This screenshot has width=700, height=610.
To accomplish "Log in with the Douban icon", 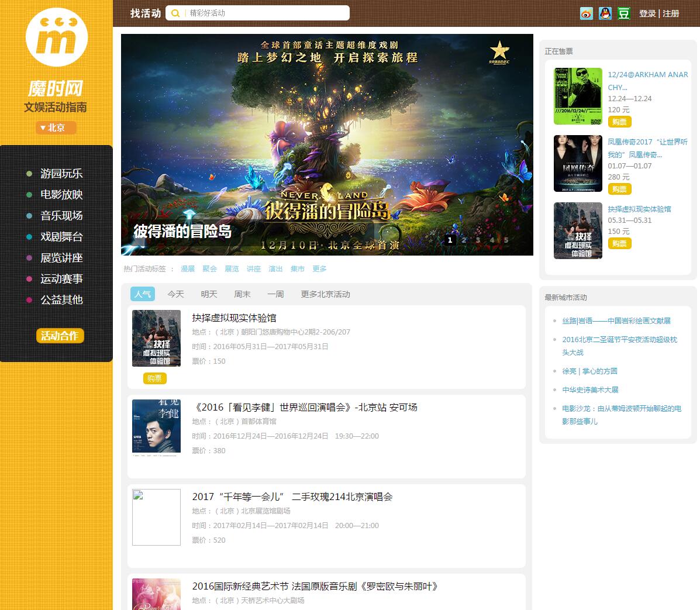I will click(623, 13).
